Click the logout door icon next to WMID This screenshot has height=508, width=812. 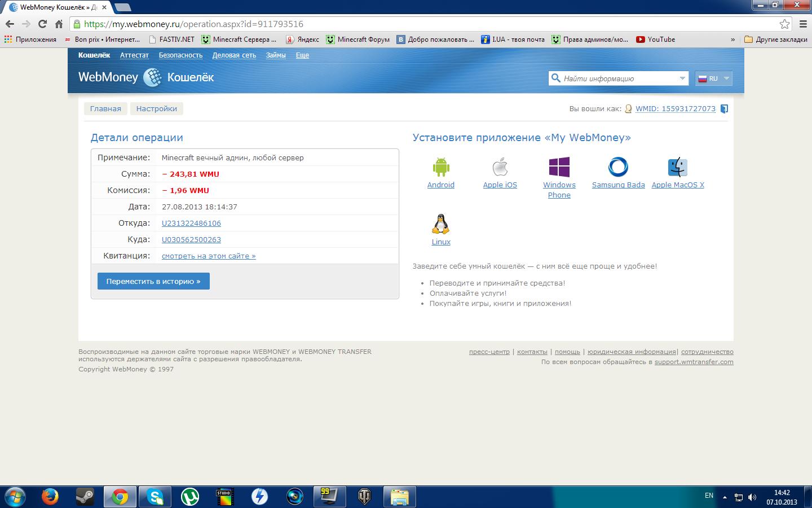tap(725, 109)
